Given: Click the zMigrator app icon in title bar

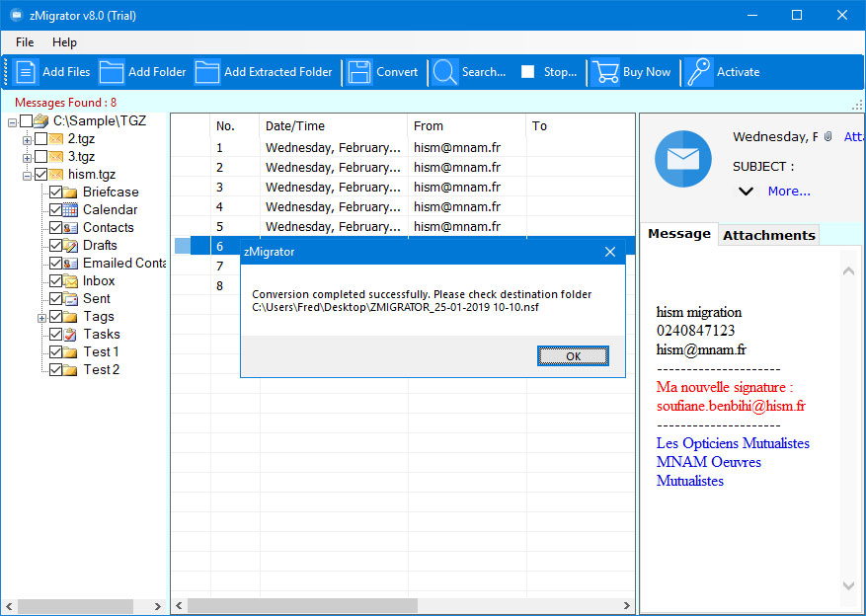Looking at the screenshot, I should [x=16, y=16].
